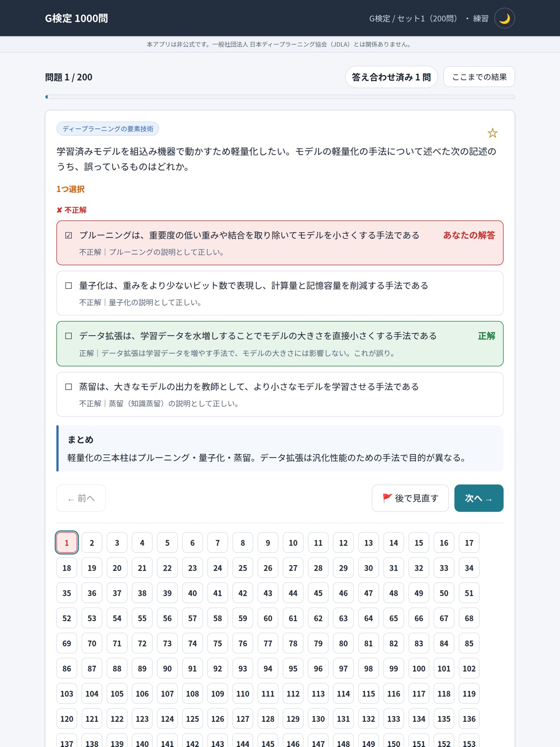Check the データ拡張 answer option checkbox
The height and width of the screenshot is (747, 560).
(69, 336)
